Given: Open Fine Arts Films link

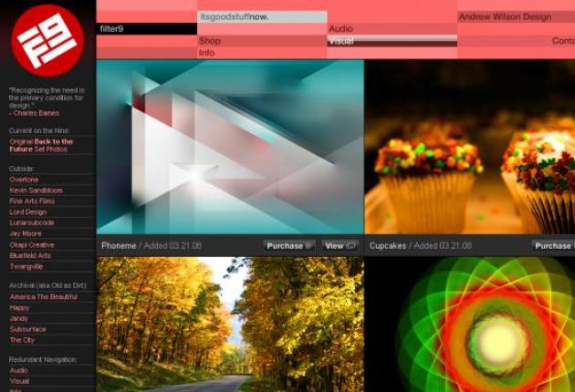Looking at the screenshot, I should (x=32, y=201).
